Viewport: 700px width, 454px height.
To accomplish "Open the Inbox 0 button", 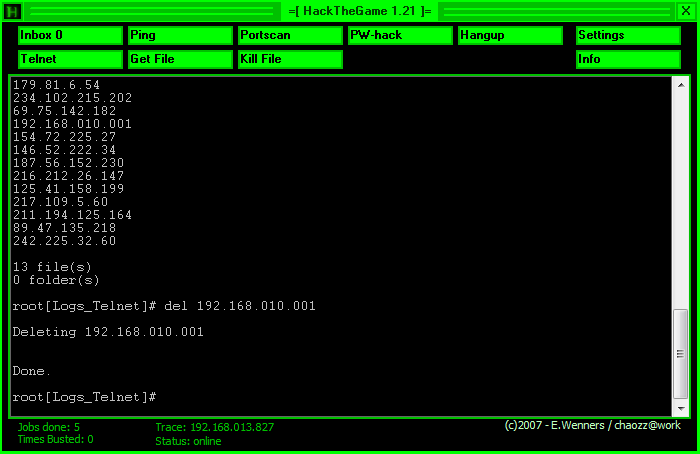I will coord(71,35).
